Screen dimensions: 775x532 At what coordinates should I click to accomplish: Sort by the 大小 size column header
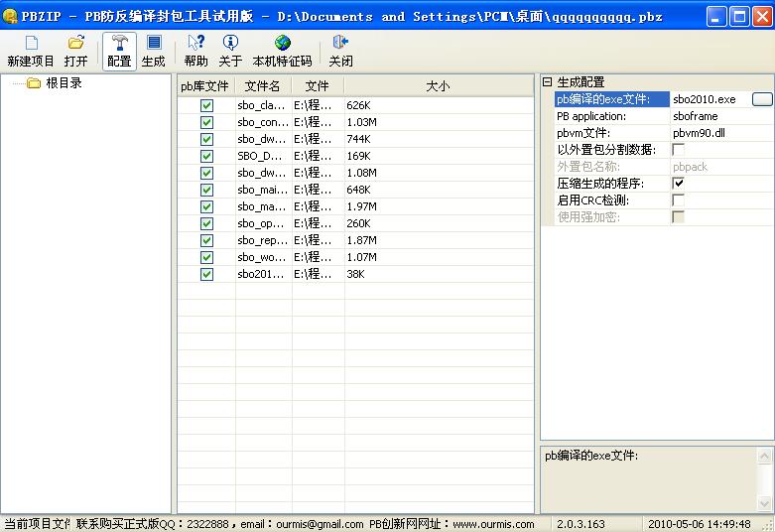[438, 86]
